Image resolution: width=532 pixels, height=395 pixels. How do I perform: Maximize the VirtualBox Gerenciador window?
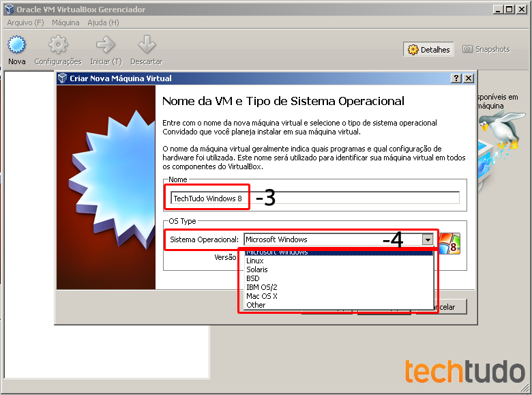coord(509,10)
